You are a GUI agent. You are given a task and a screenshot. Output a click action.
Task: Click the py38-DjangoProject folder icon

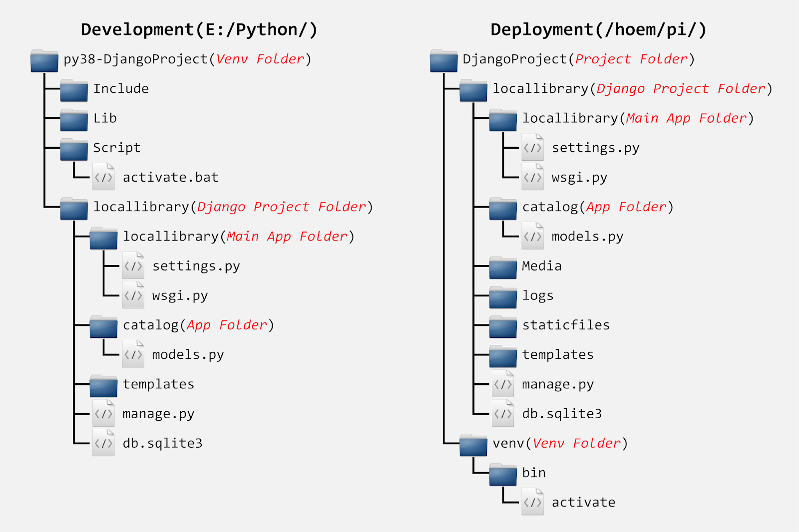pos(44,60)
